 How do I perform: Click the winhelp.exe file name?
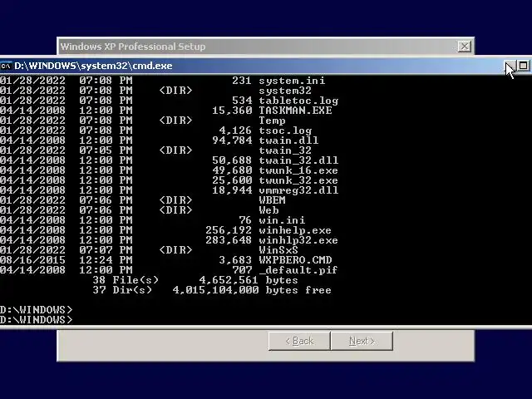pos(295,230)
